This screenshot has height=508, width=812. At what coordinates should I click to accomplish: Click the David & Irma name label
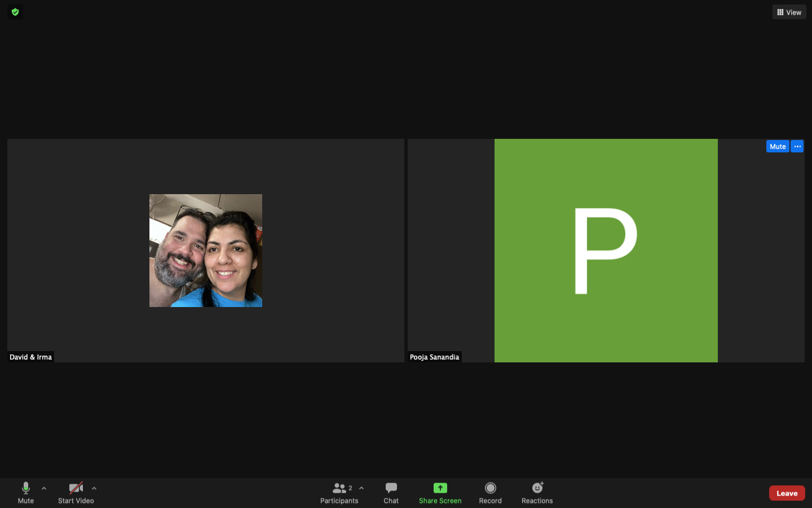[31, 357]
